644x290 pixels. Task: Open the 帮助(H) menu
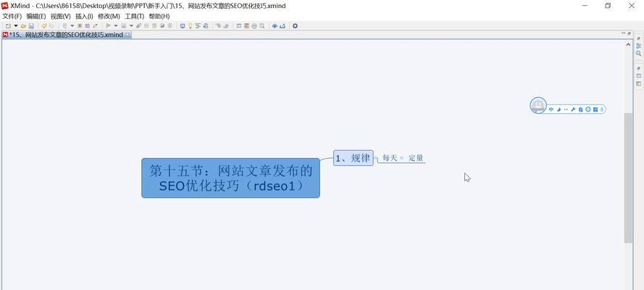pos(159,17)
